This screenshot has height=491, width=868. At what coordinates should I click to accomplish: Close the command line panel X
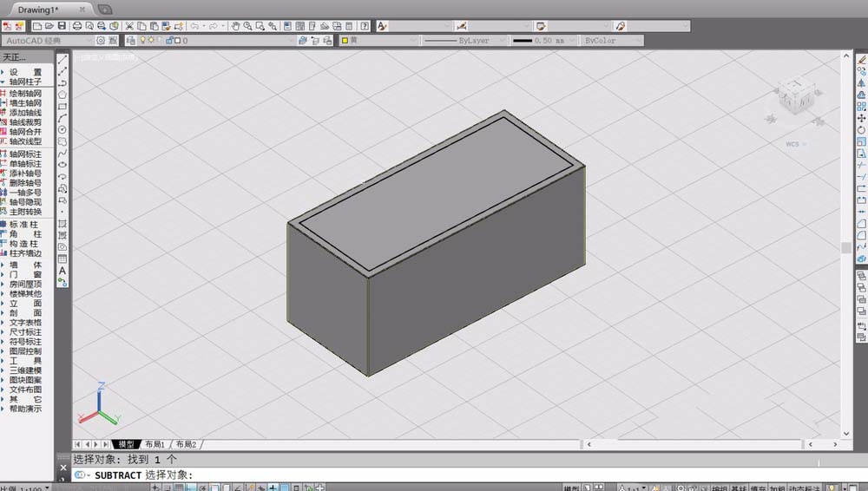[63, 468]
